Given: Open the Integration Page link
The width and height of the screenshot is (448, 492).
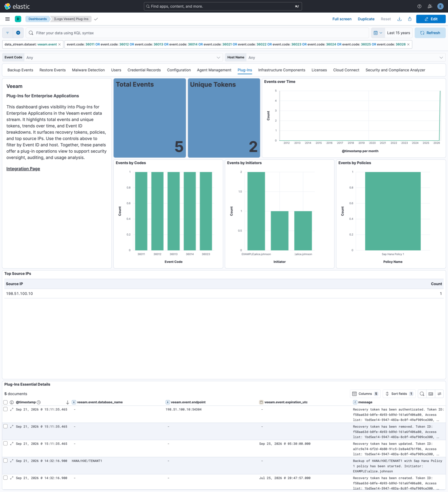Looking at the screenshot, I should [23, 169].
